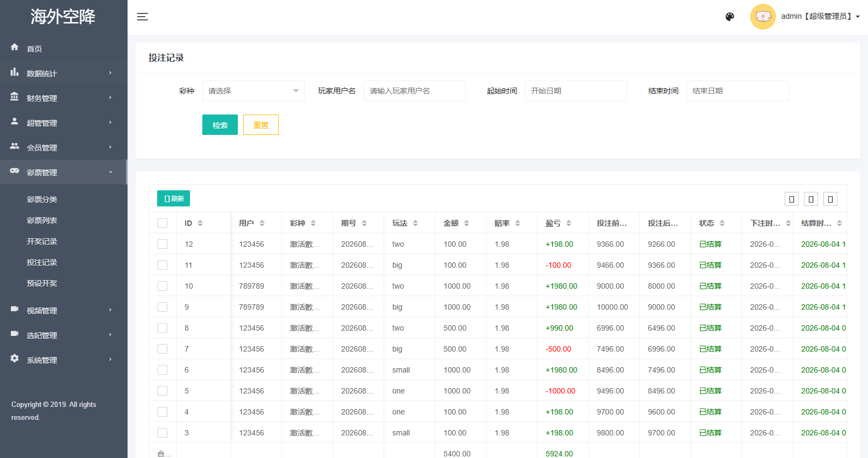Click the third table tool icon (print)

coord(830,199)
